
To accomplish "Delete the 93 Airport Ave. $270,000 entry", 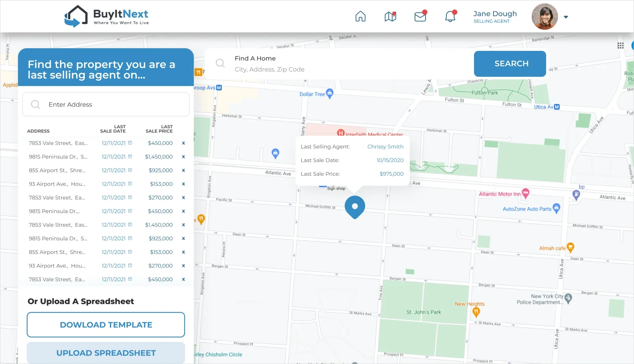I will coord(183,266).
